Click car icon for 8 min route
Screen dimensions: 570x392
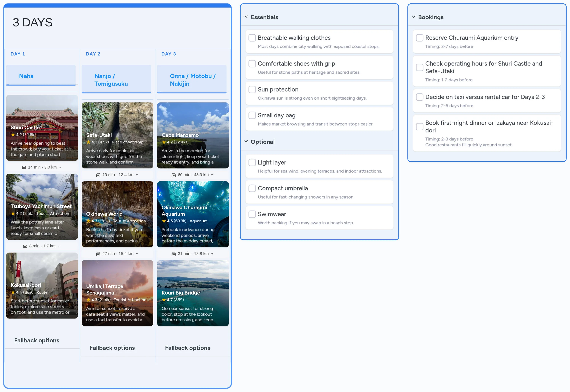pos(25,246)
